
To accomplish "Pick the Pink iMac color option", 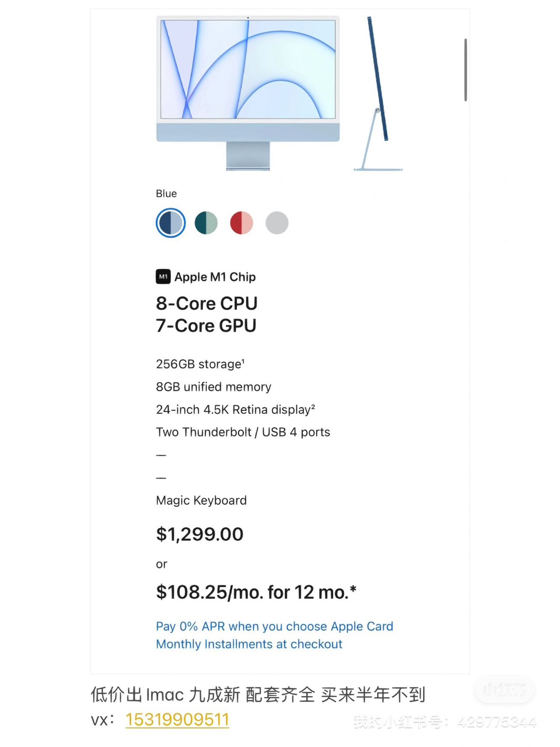I will click(241, 223).
